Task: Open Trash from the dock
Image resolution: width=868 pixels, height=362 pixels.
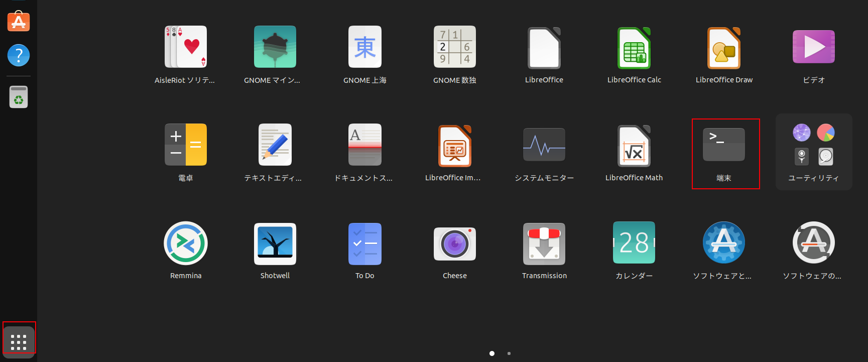Action: point(19,97)
